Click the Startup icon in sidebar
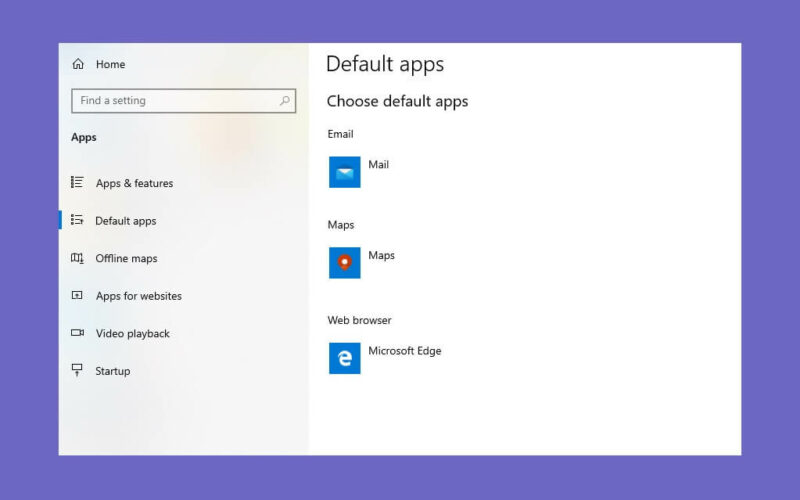This screenshot has height=500, width=800. [x=77, y=370]
